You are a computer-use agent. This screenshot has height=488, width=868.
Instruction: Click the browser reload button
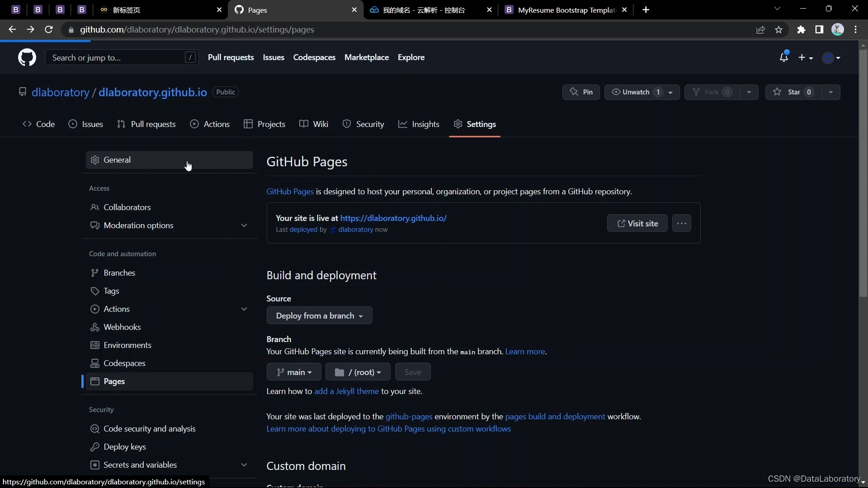pos(49,30)
